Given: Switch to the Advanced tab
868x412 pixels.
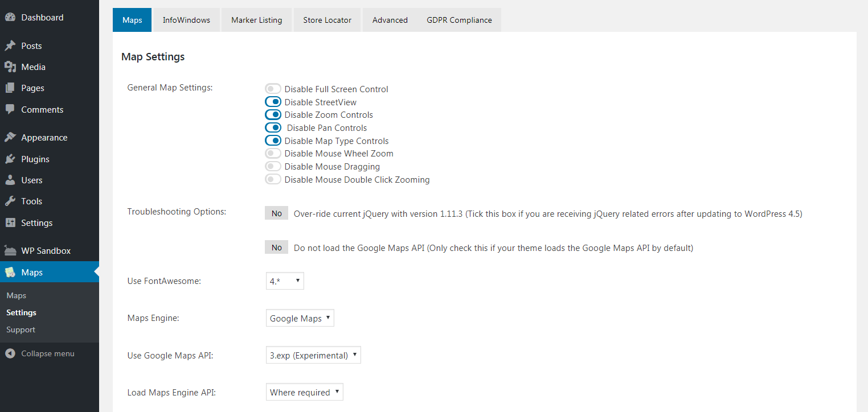Looking at the screenshot, I should (390, 20).
